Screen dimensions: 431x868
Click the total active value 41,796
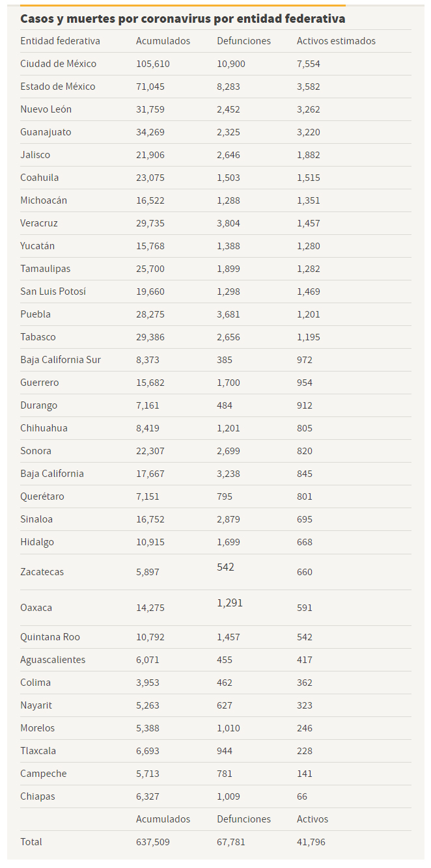click(x=311, y=842)
